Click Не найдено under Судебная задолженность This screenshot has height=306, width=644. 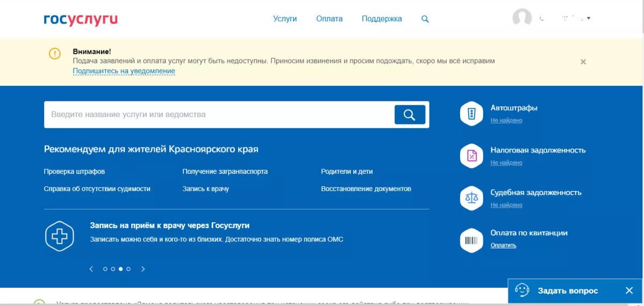tap(506, 205)
